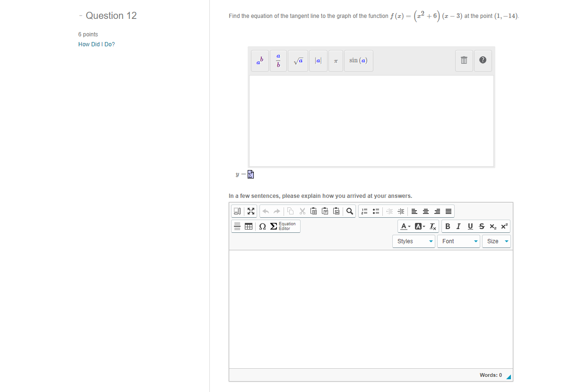Open text color picker
The image size is (561, 392).
tap(406, 226)
